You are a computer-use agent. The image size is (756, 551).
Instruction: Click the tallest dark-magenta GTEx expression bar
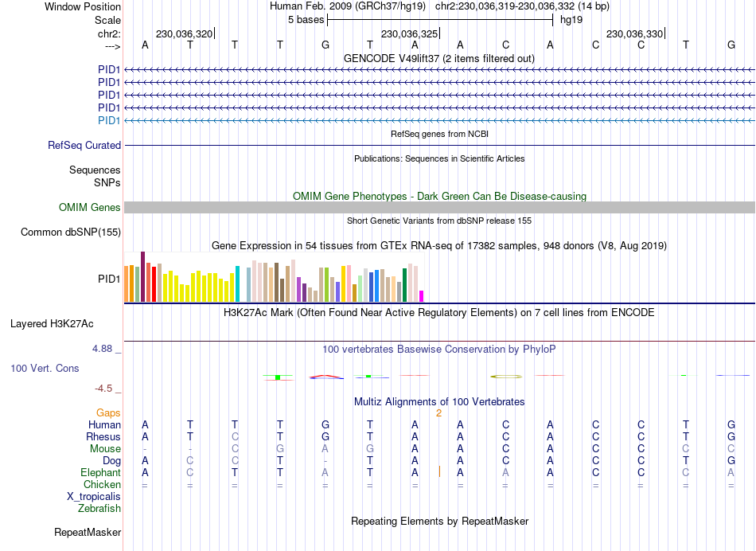pos(142,276)
